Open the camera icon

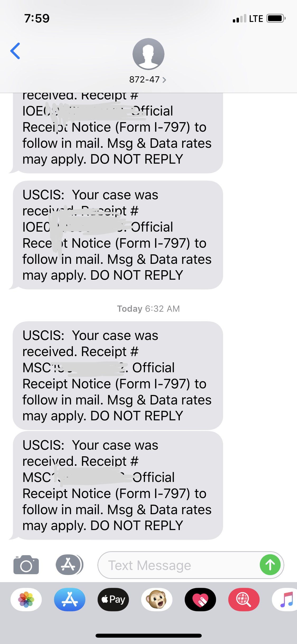[x=26, y=565]
